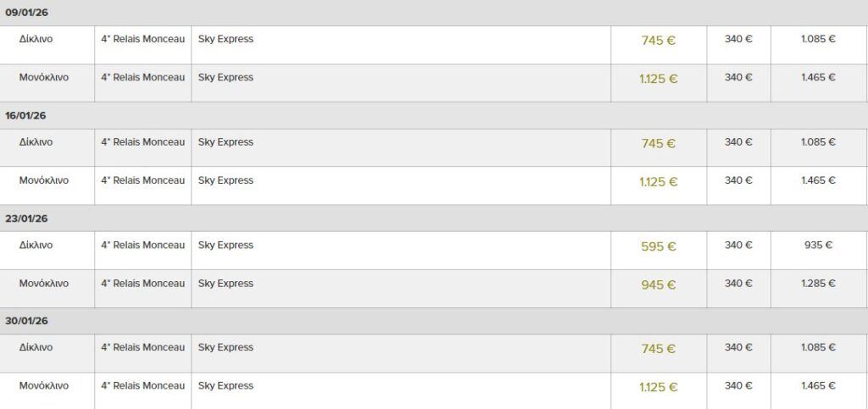The width and height of the screenshot is (868, 409).
Task: Click the 1.125 € price under 09/01/26
Action: (659, 79)
